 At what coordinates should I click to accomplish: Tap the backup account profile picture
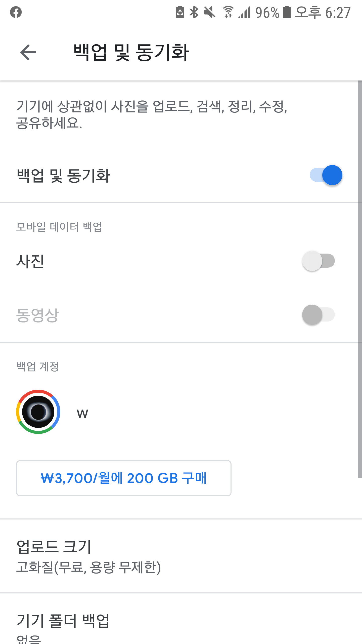38,412
